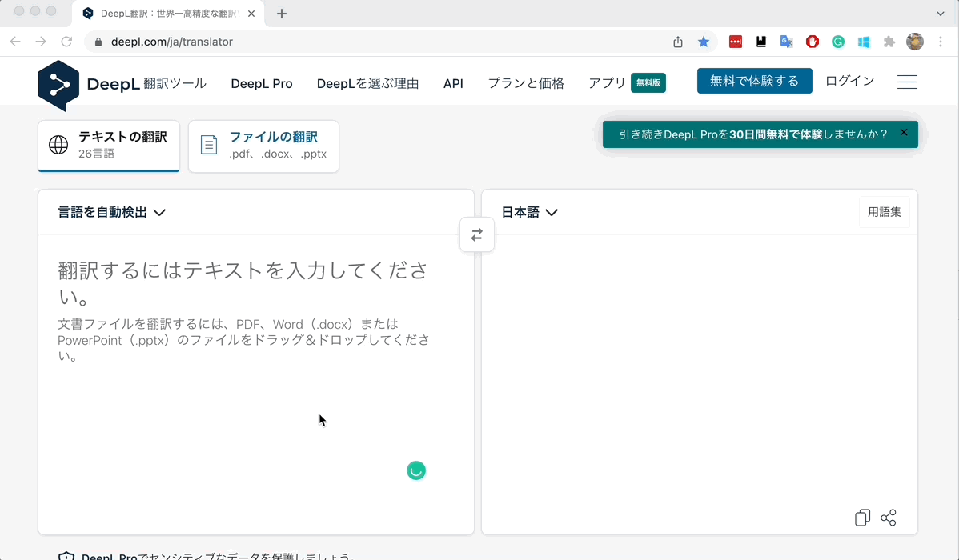Open the browser share icon
This screenshot has width=959, height=560.
(x=678, y=42)
